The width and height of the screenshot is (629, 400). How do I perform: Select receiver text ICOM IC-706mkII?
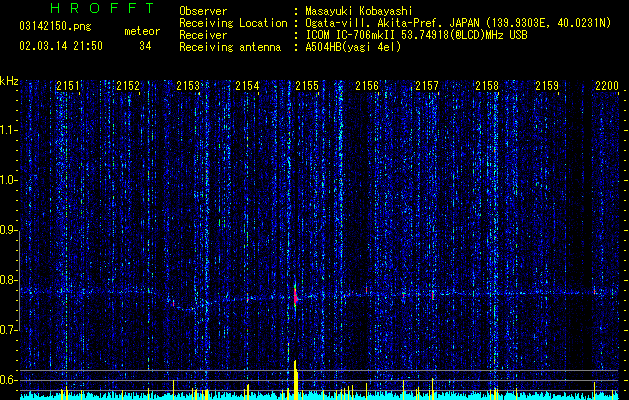tap(350, 35)
